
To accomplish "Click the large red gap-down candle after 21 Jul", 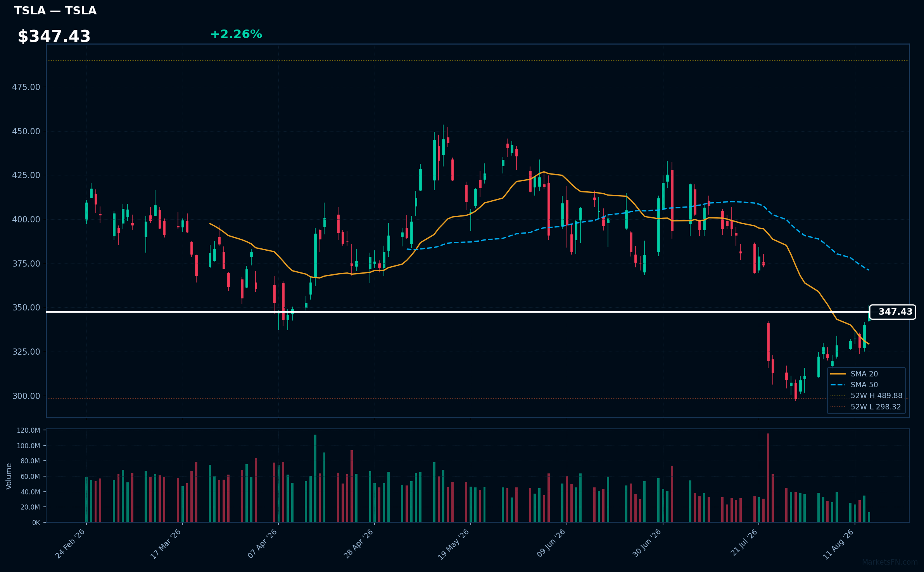I will [x=768, y=342].
